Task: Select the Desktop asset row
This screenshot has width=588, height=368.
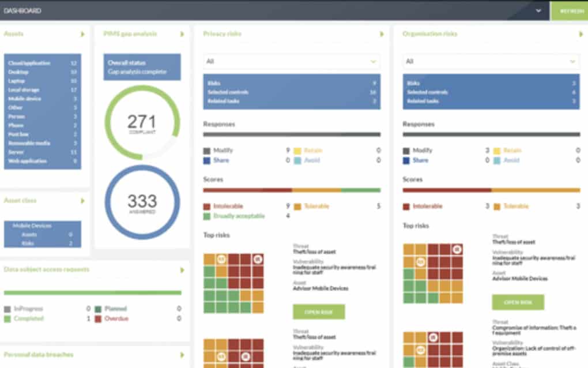Action: (43, 72)
